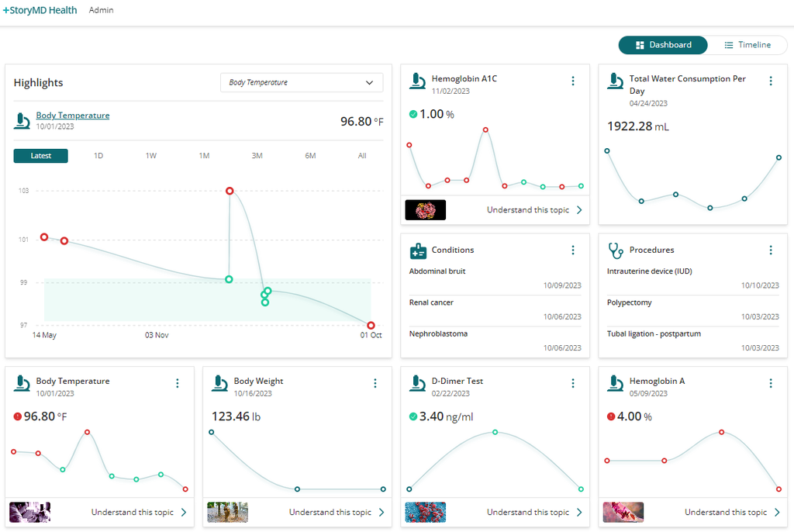Open the Body Temperature highlights dropdown

[302, 82]
